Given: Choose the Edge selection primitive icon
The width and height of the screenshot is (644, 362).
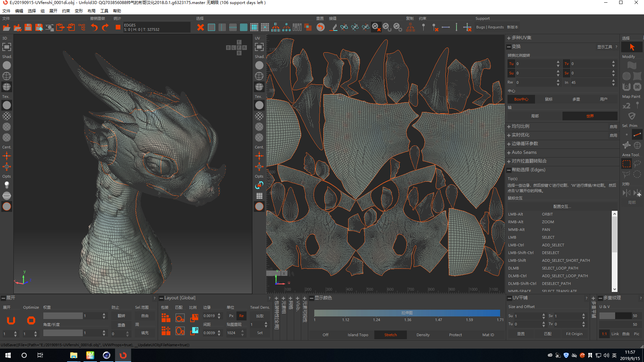Looking at the screenshot, I should pos(637,135).
